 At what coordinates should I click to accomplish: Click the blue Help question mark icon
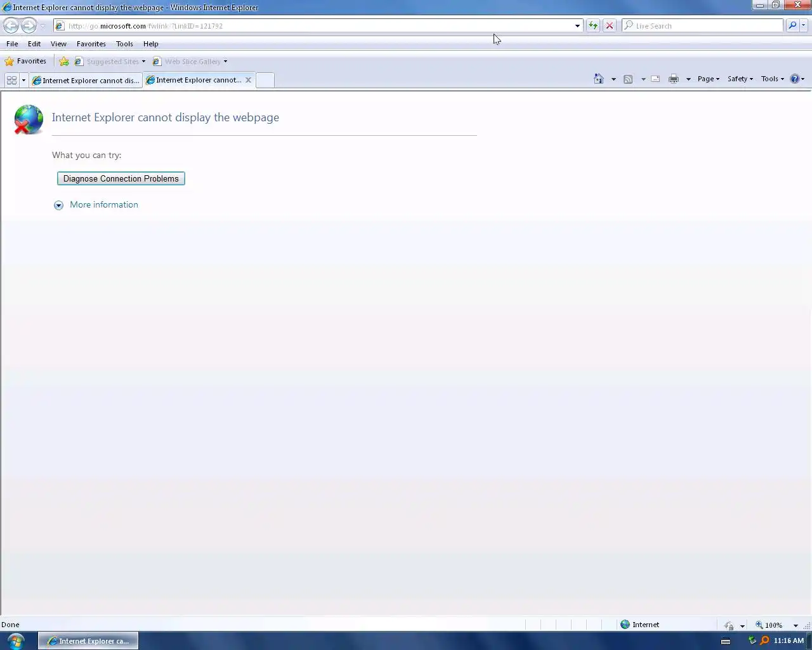(x=794, y=79)
